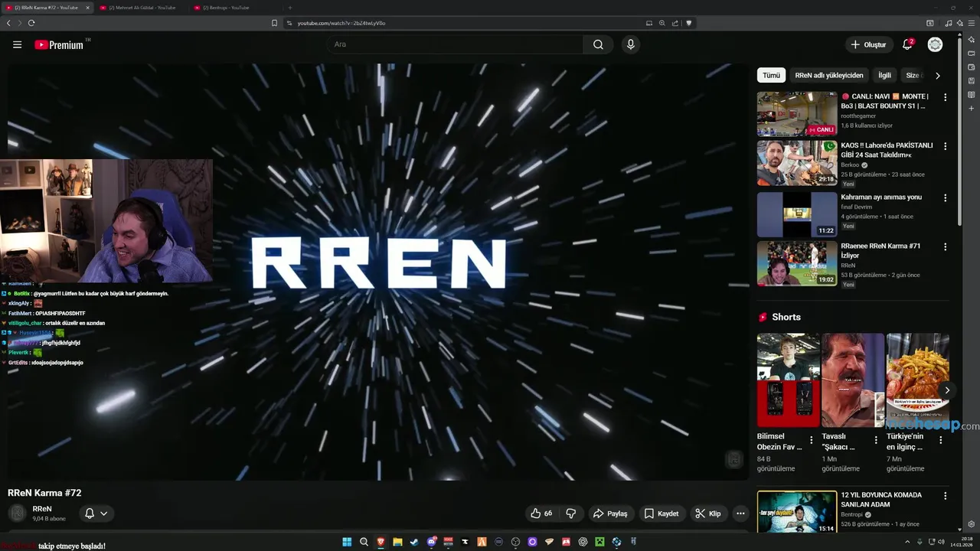
Task: Show hidden system tray icons
Action: coord(907,542)
